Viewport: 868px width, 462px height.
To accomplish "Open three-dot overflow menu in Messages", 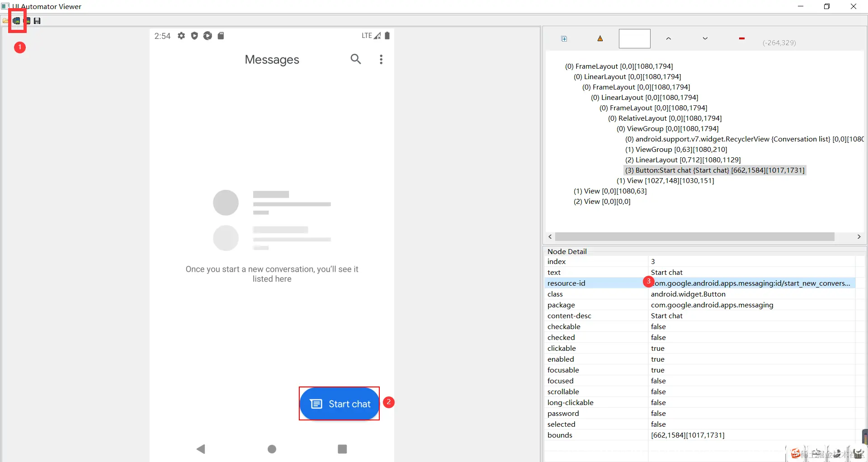I will pyautogui.click(x=381, y=60).
